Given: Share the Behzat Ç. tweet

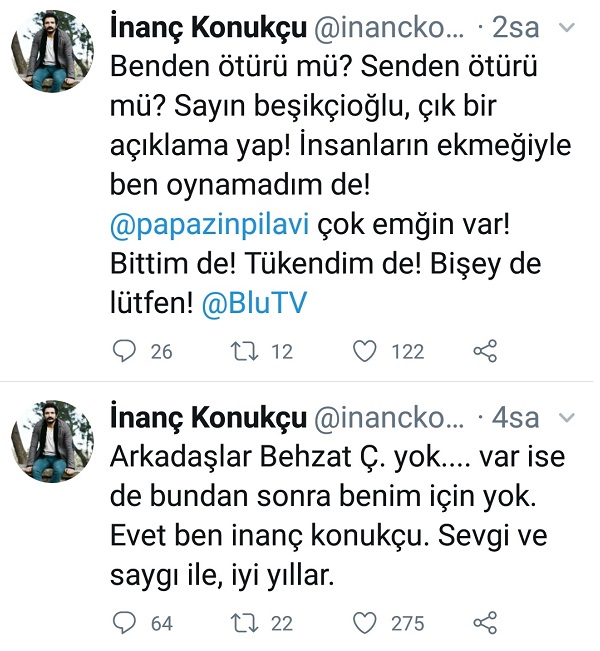Looking at the screenshot, I should (x=484, y=623).
